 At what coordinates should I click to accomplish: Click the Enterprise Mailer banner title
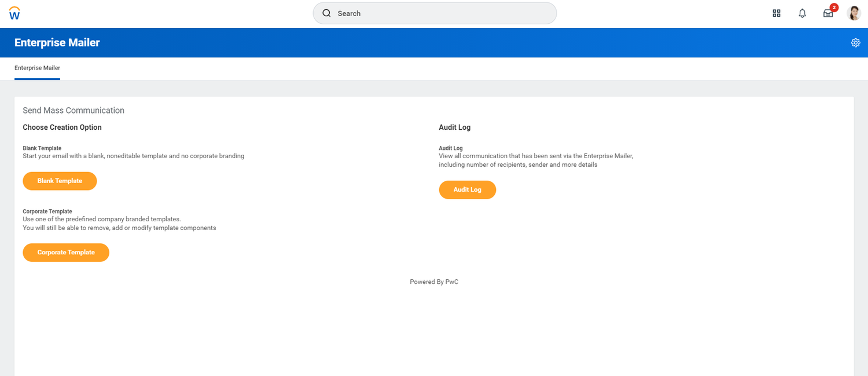[x=57, y=43]
